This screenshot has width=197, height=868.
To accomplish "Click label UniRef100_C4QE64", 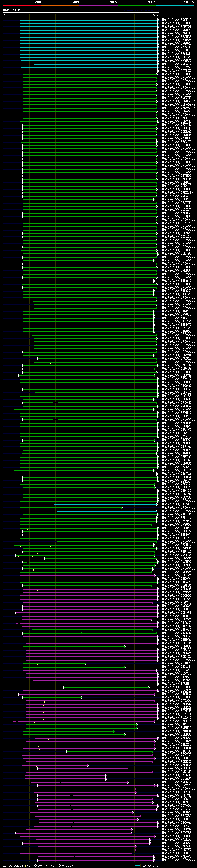I will (176, 440).
